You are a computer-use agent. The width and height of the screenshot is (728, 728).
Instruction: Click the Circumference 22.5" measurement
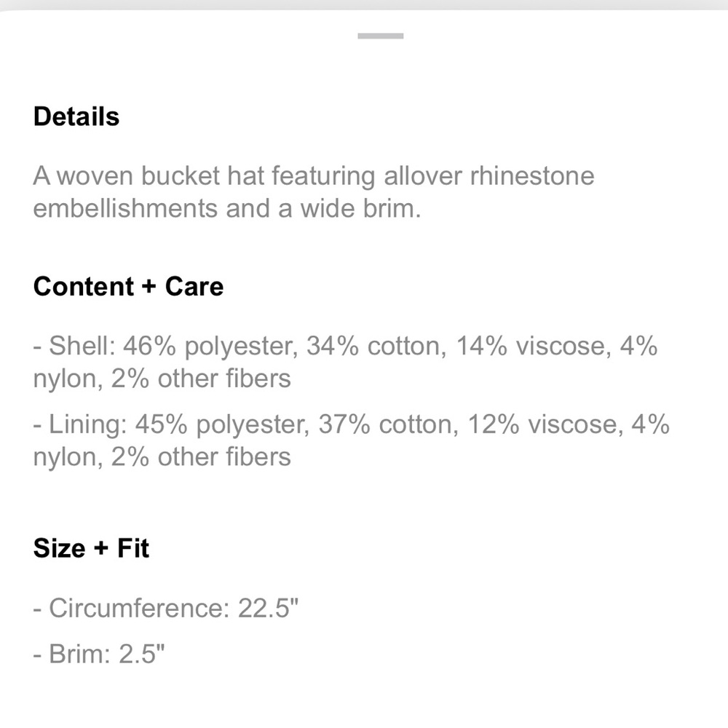(166, 608)
